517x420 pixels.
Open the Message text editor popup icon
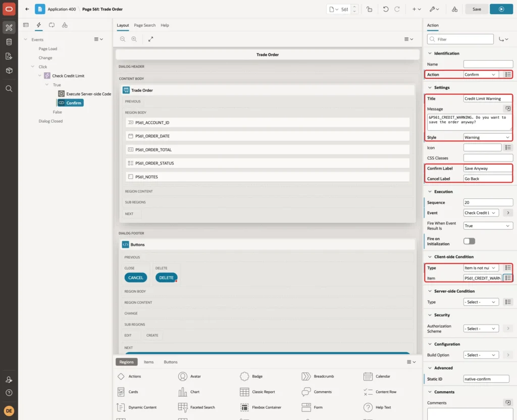[508, 109]
